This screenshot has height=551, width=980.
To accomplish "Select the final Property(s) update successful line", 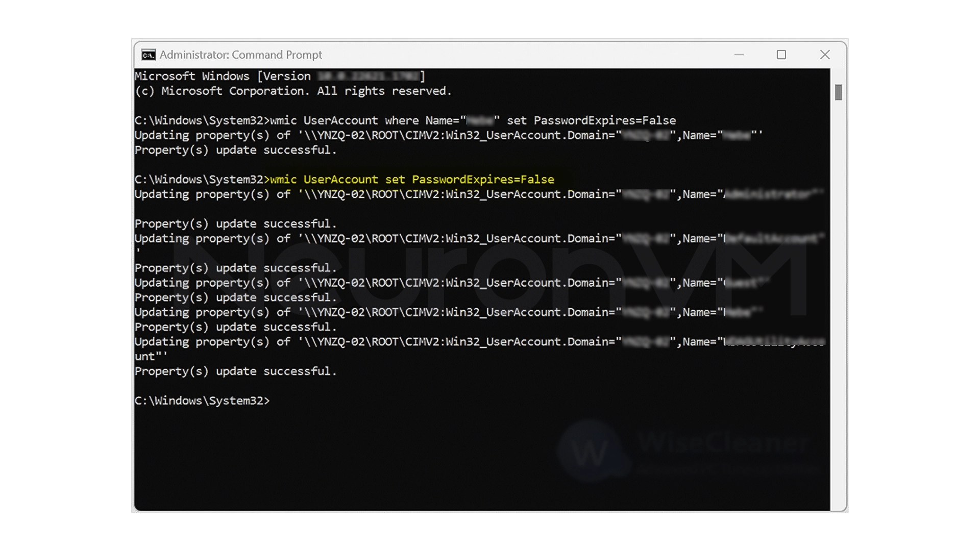I will pos(235,371).
